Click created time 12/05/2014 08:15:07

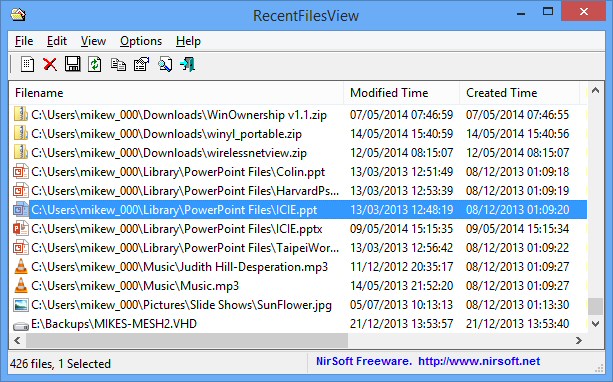(518, 152)
